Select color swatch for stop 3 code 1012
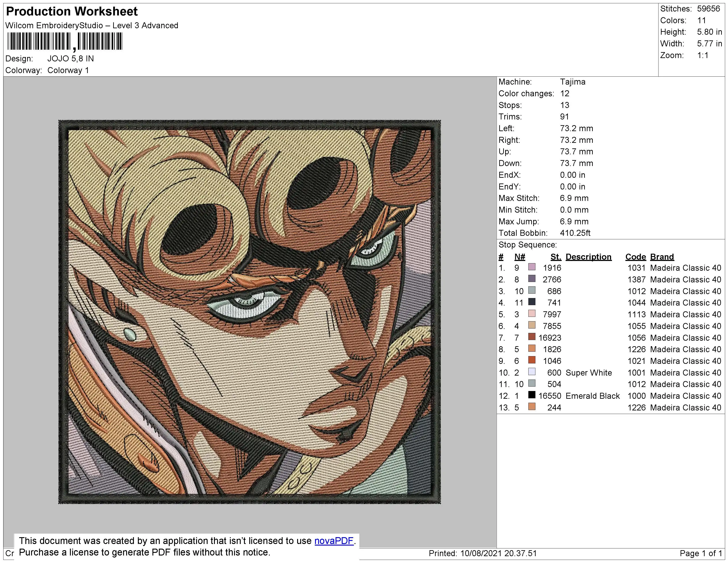 [x=532, y=291]
